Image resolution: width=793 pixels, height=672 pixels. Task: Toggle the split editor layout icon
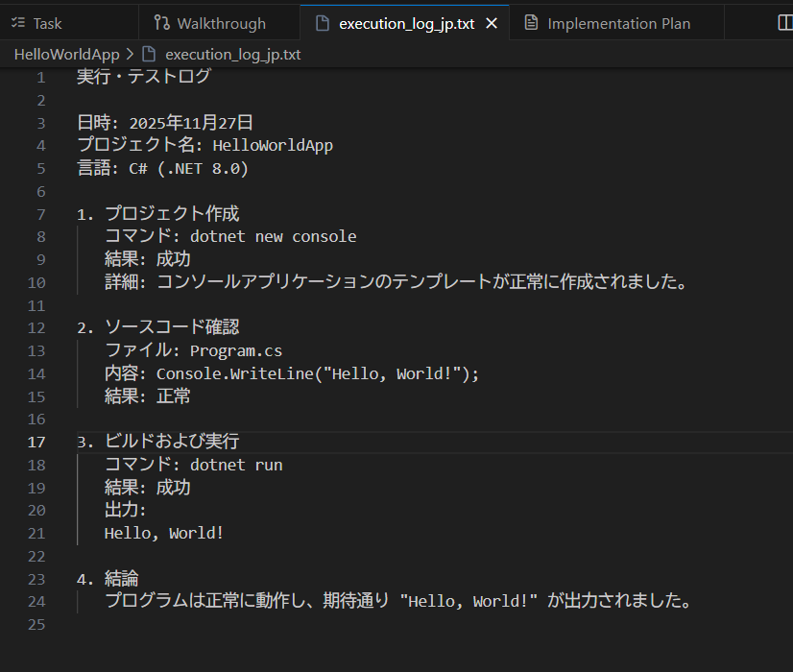click(x=785, y=23)
